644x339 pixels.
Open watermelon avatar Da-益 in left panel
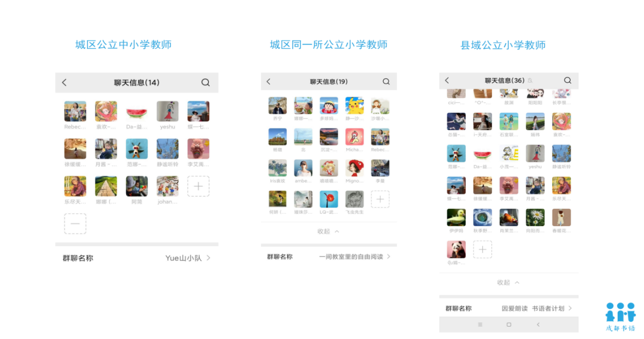pyautogui.click(x=137, y=111)
